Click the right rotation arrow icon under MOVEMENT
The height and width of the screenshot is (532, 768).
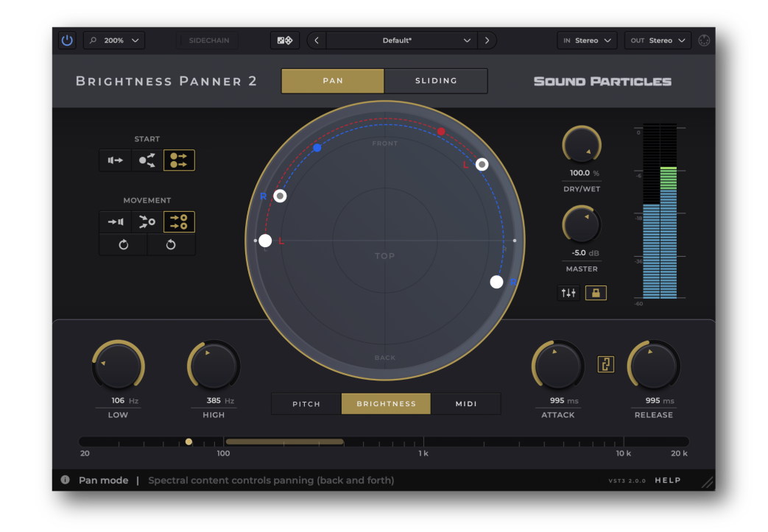coord(170,244)
